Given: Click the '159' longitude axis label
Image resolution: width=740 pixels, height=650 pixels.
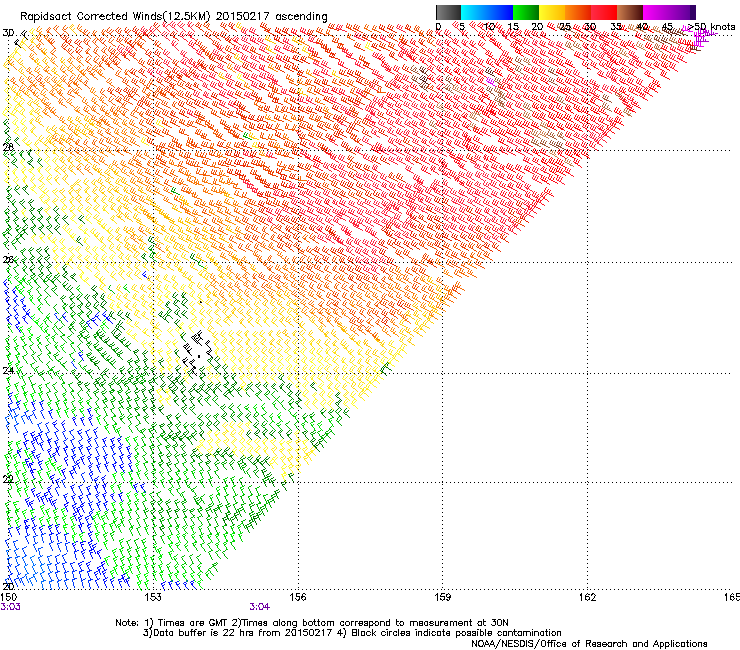Looking at the screenshot, I should click(x=443, y=597).
